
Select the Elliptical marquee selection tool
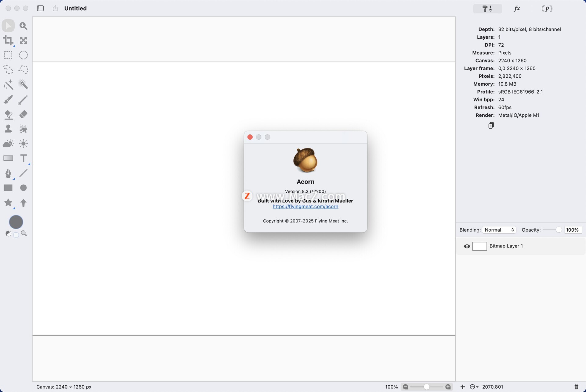click(x=24, y=55)
